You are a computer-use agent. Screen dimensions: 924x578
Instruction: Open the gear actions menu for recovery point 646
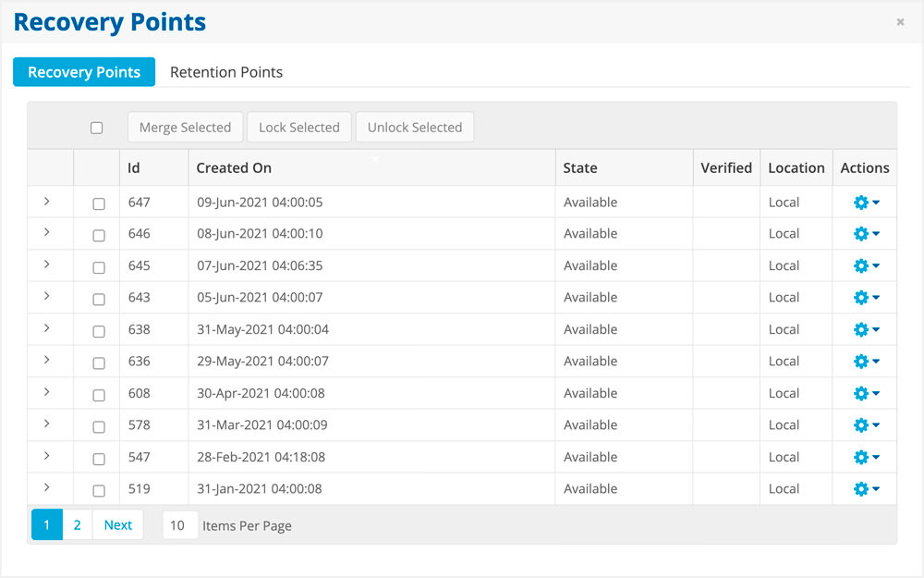point(865,234)
